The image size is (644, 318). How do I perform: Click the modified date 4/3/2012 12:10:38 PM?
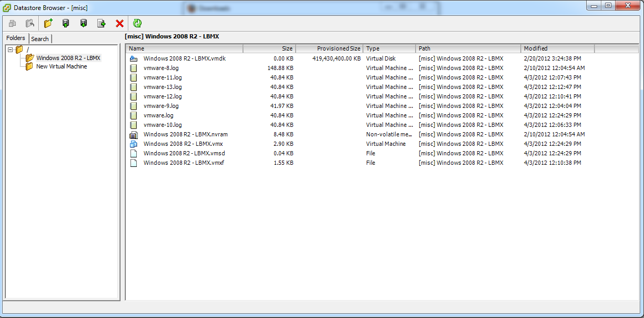point(552,163)
